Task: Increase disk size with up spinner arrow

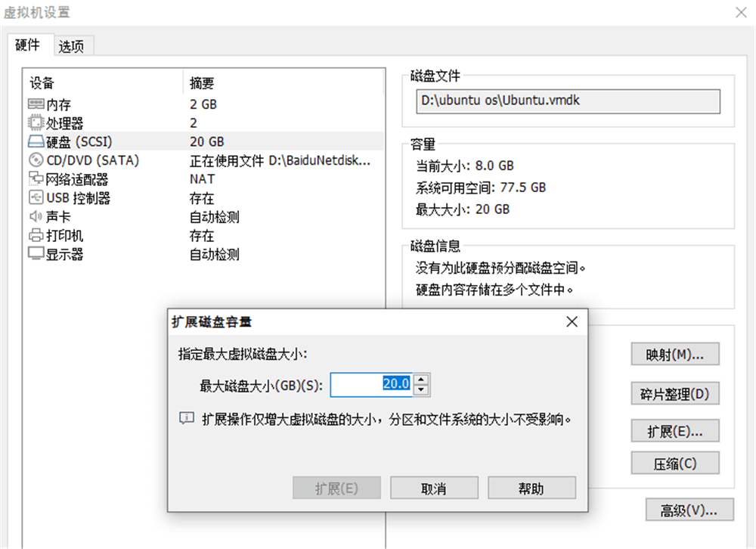Action: pyautogui.click(x=422, y=380)
